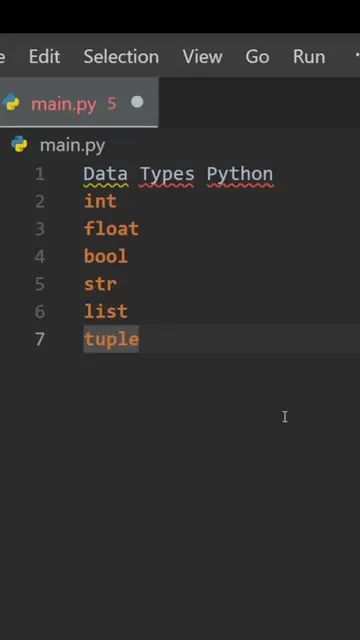The image size is (360, 640).
Task: Click the word Python on line 1
Action: pyautogui.click(x=240, y=176)
